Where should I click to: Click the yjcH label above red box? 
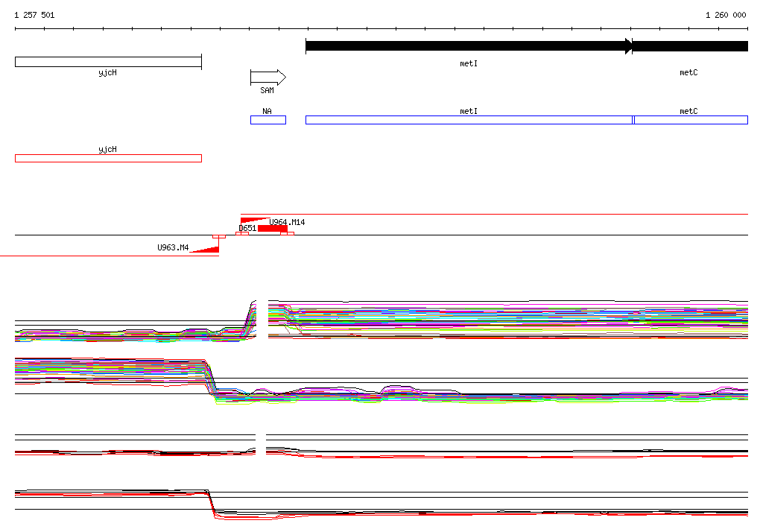pyautogui.click(x=107, y=150)
